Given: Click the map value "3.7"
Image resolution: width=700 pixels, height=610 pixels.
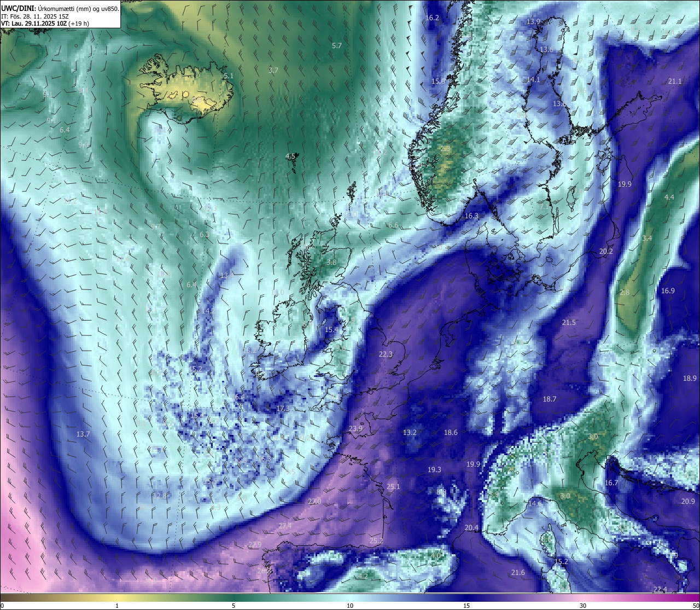Looking at the screenshot, I should point(273,71).
